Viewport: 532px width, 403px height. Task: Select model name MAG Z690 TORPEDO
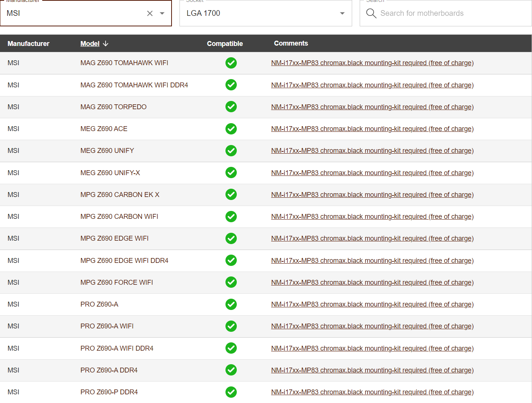[113, 107]
